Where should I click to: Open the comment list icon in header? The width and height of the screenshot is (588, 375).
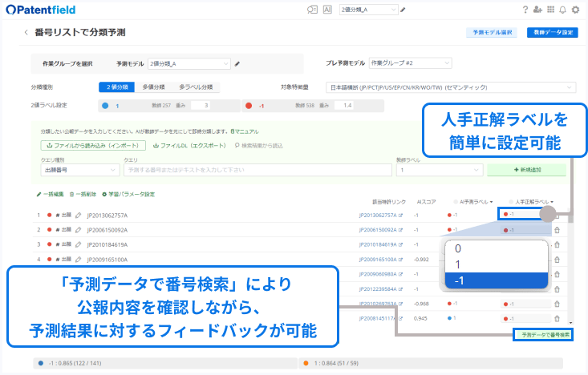click(x=312, y=10)
